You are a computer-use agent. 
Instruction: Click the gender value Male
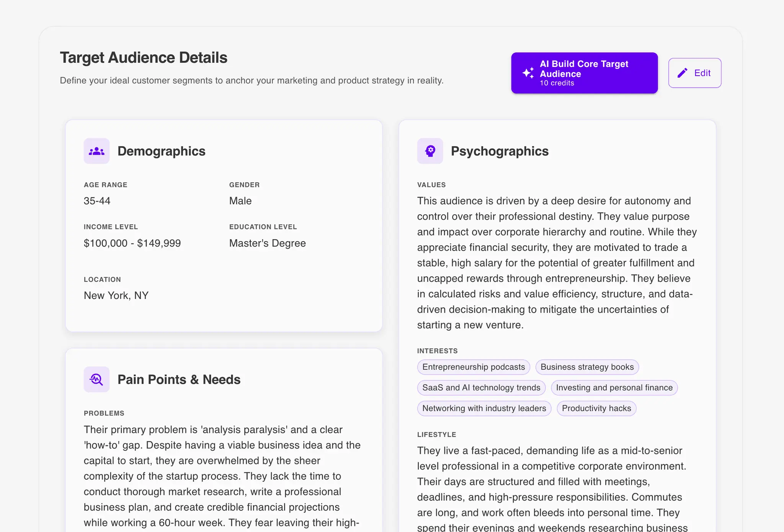coord(240,201)
